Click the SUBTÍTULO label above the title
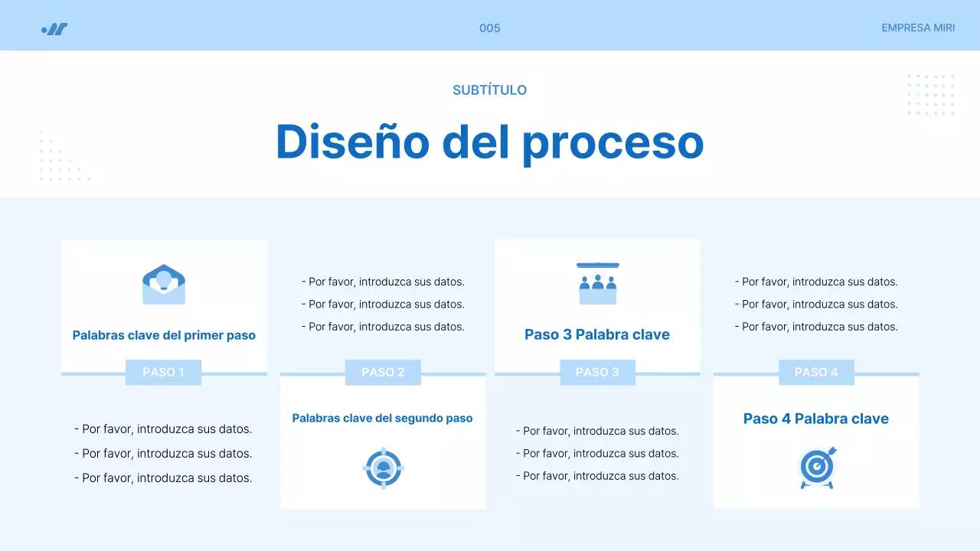 (490, 90)
